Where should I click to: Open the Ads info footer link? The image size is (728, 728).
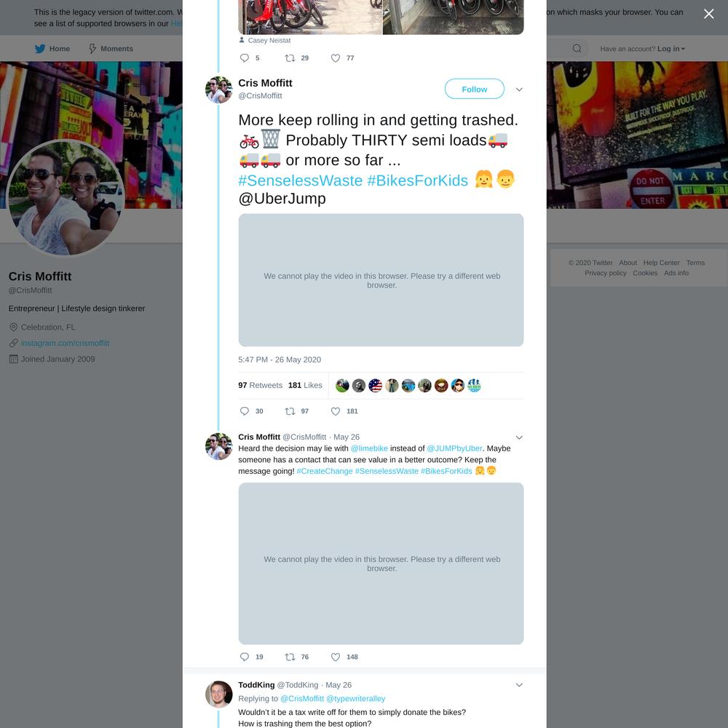pyautogui.click(x=676, y=273)
